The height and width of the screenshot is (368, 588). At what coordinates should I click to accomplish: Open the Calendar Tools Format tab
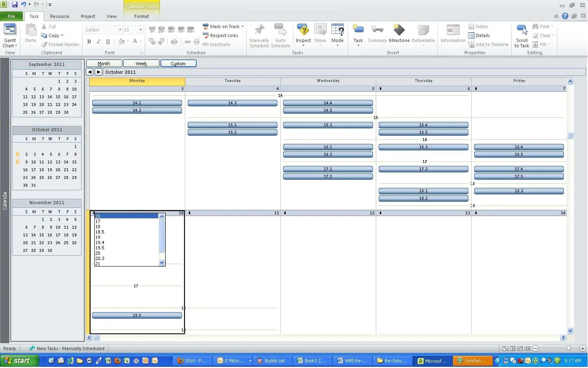[x=142, y=16]
